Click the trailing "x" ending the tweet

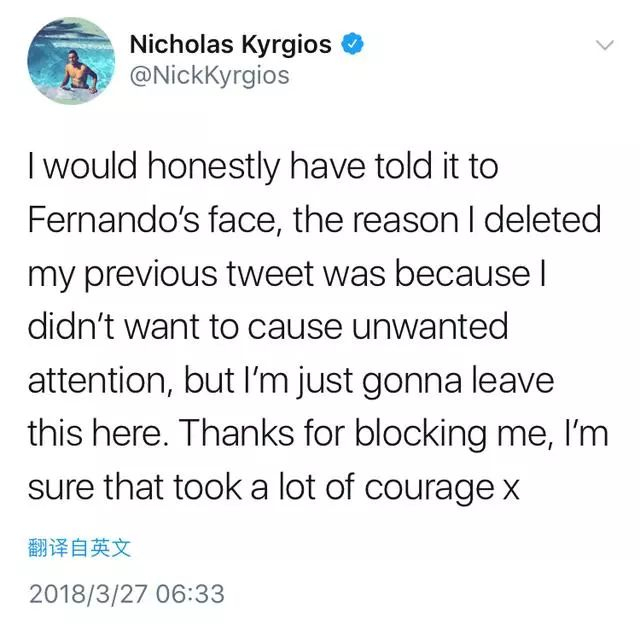pos(511,489)
